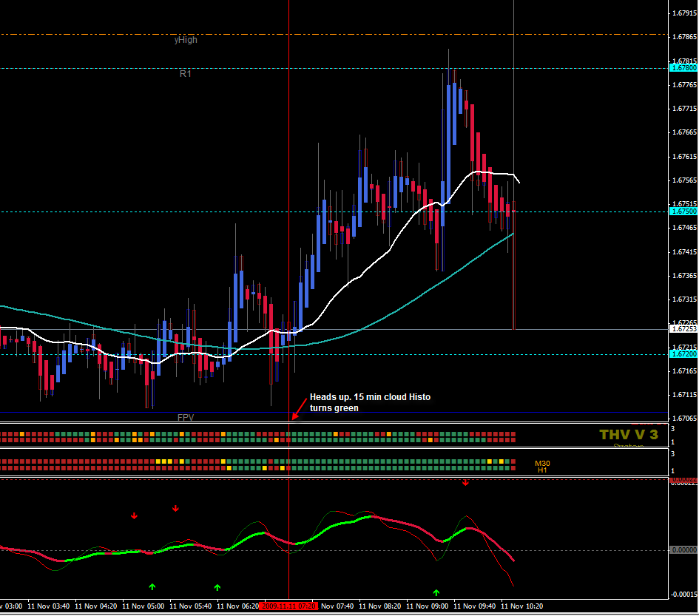Select the middle green up arrow in the oscillator
This screenshot has height=616, width=699.
[217, 588]
